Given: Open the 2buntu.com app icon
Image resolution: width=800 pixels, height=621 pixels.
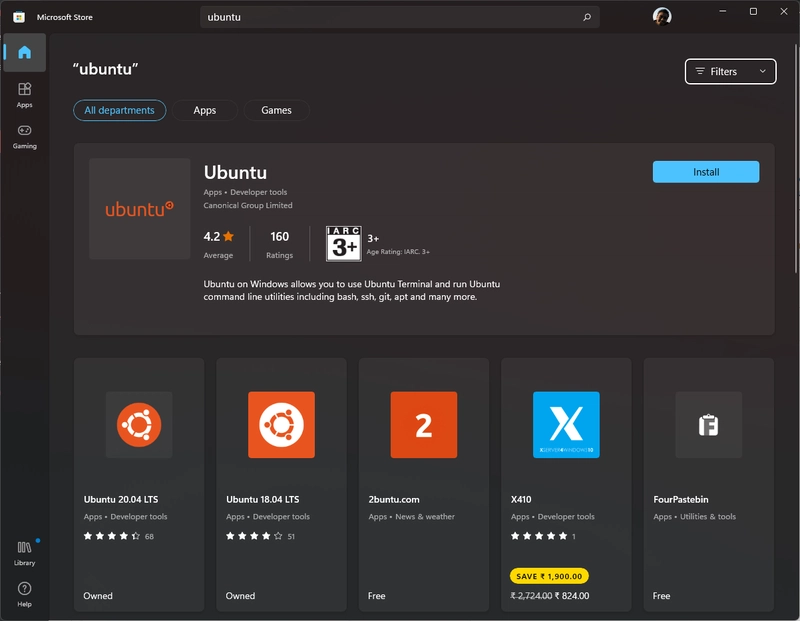Looking at the screenshot, I should (x=423, y=425).
